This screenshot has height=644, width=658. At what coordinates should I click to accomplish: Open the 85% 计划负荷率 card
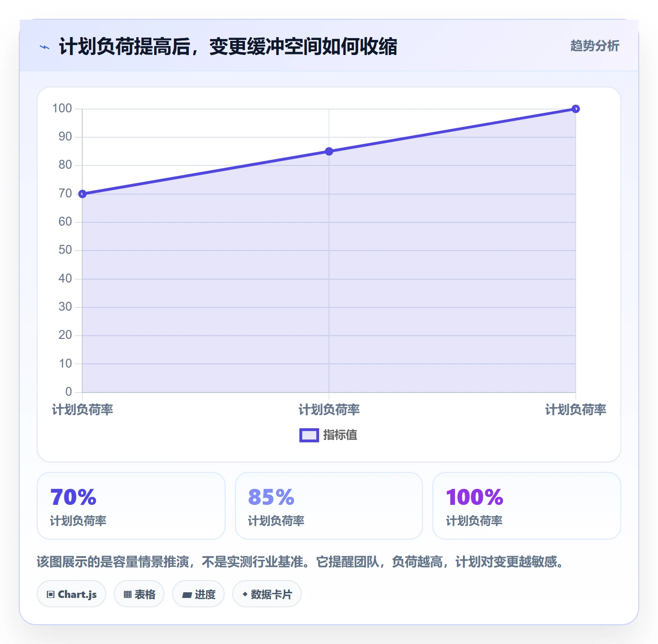click(329, 506)
